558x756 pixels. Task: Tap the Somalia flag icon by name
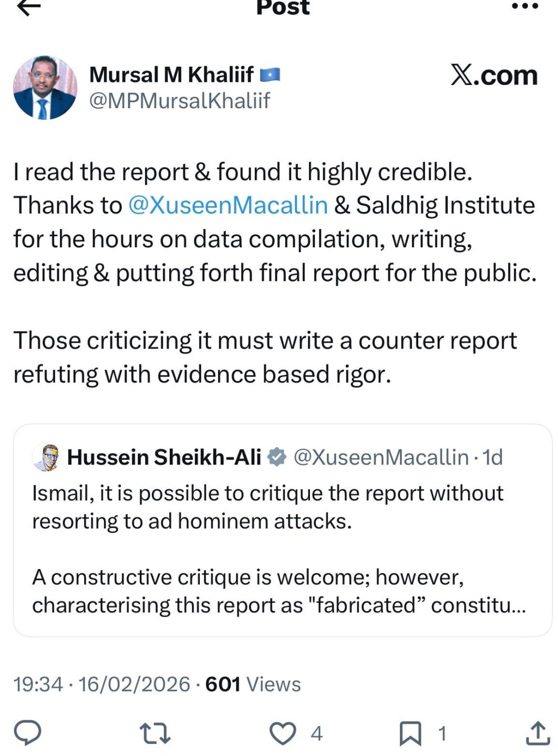point(270,75)
